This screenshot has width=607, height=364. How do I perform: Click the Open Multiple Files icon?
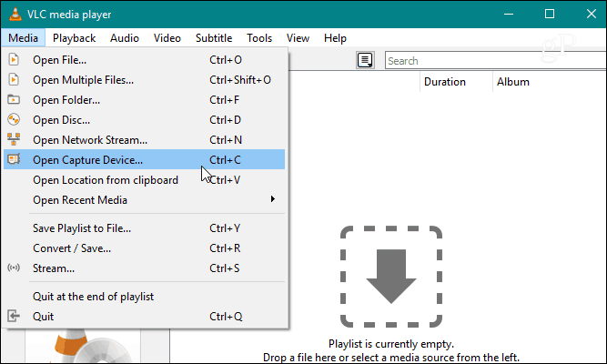point(14,79)
